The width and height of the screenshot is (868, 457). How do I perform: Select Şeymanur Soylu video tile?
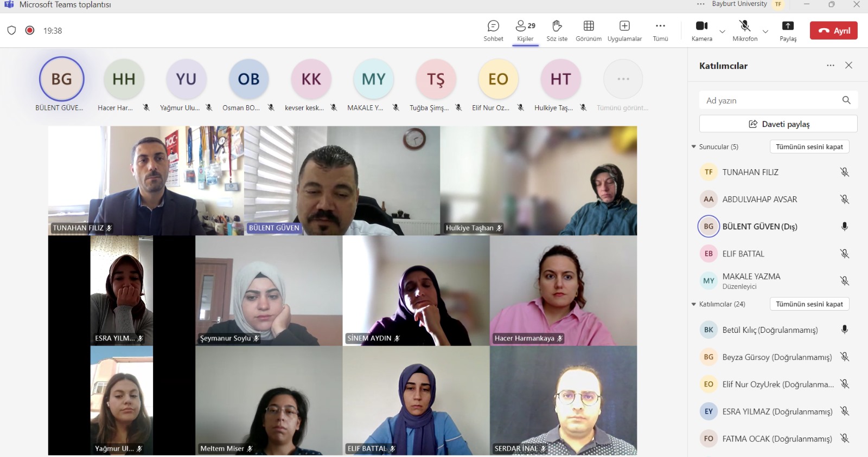[x=269, y=291]
